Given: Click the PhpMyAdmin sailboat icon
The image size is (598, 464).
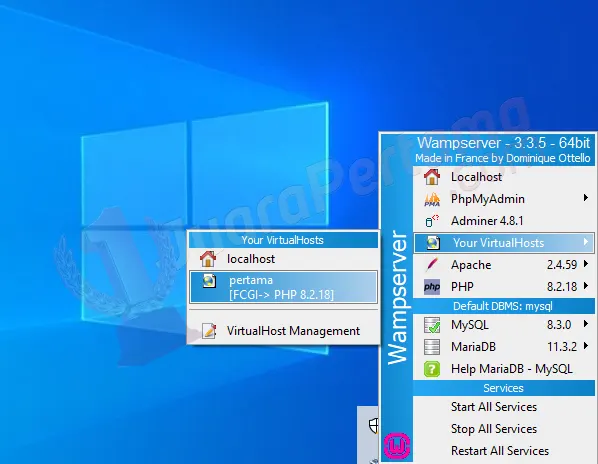Looking at the screenshot, I should click(x=432, y=199).
